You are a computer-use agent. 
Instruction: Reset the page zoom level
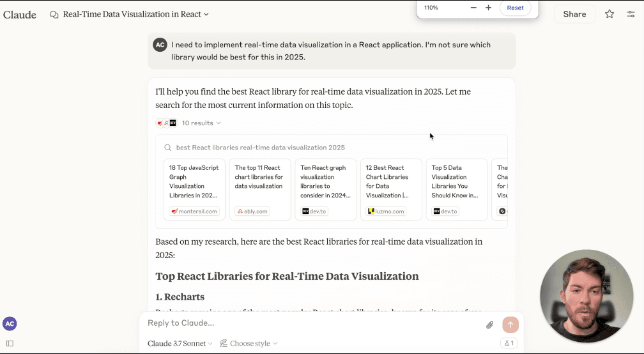(515, 8)
